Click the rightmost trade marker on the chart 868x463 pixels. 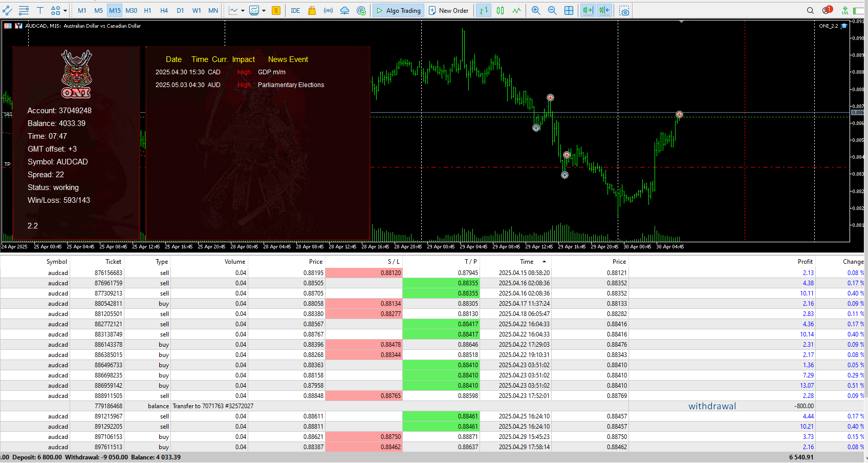point(679,115)
